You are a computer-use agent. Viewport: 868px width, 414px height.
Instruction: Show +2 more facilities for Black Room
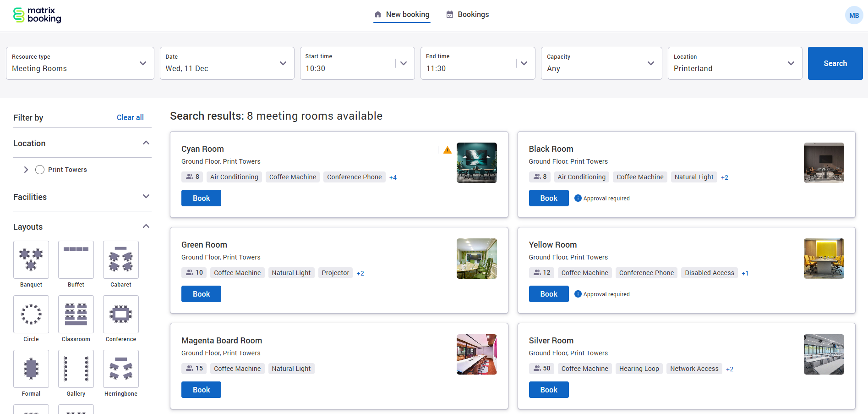pos(725,177)
